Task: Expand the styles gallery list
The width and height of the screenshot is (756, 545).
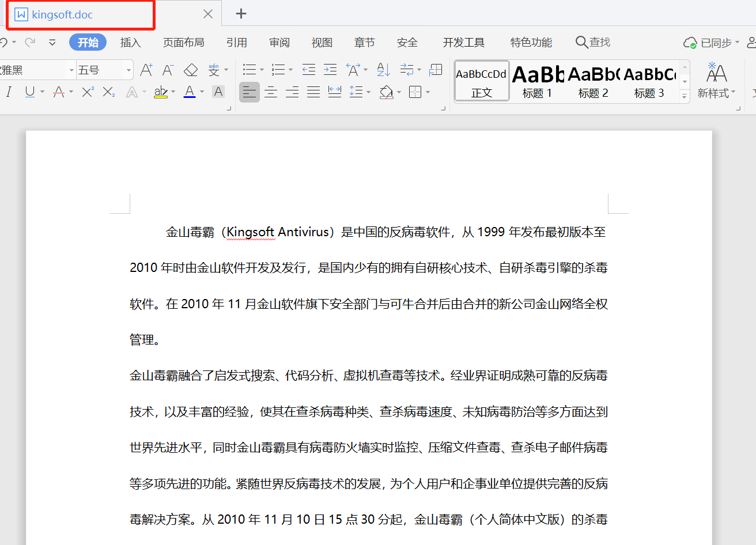Action: (685, 96)
